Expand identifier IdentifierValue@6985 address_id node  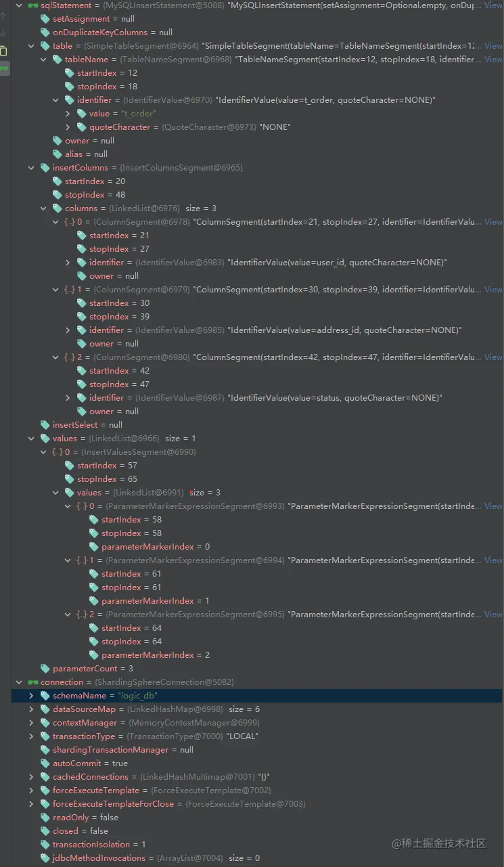[68, 330]
